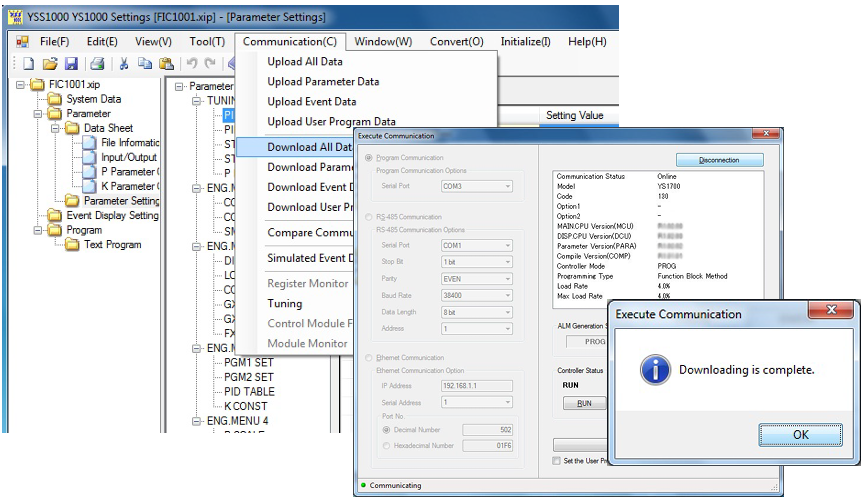Screen dimensions: 867x502
Task: Click the Cut scissors icon
Action: point(124,63)
